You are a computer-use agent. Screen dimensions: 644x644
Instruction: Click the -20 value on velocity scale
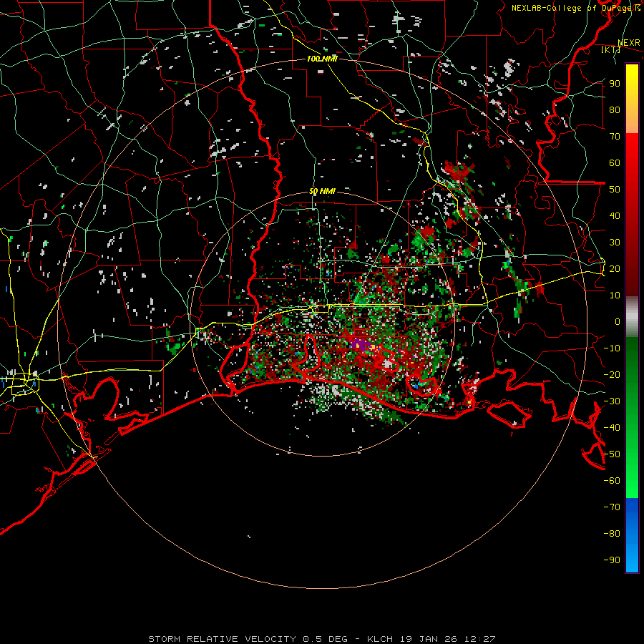pyautogui.click(x=612, y=374)
